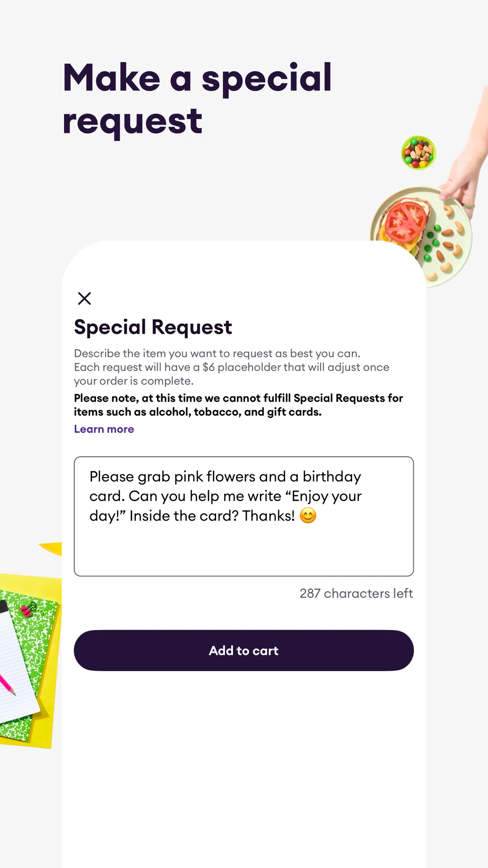The width and height of the screenshot is (488, 868).
Task: Close the Special Request sheet with X
Action: (x=84, y=298)
